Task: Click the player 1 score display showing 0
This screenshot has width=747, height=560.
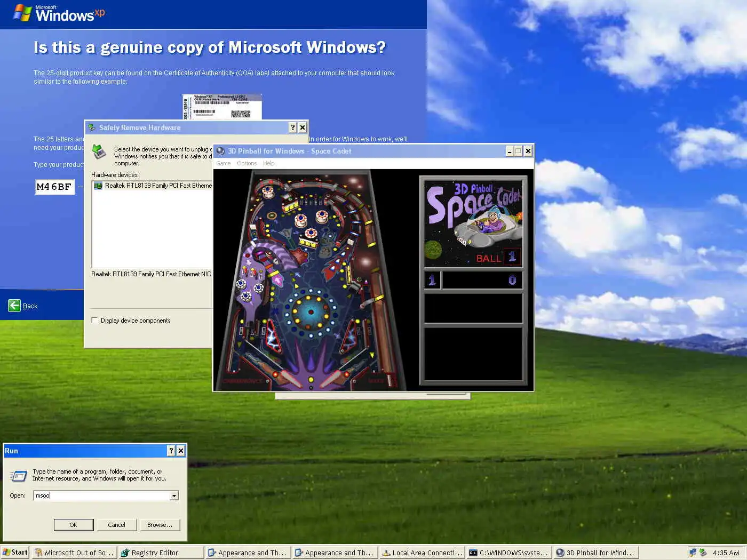Action: pyautogui.click(x=482, y=280)
